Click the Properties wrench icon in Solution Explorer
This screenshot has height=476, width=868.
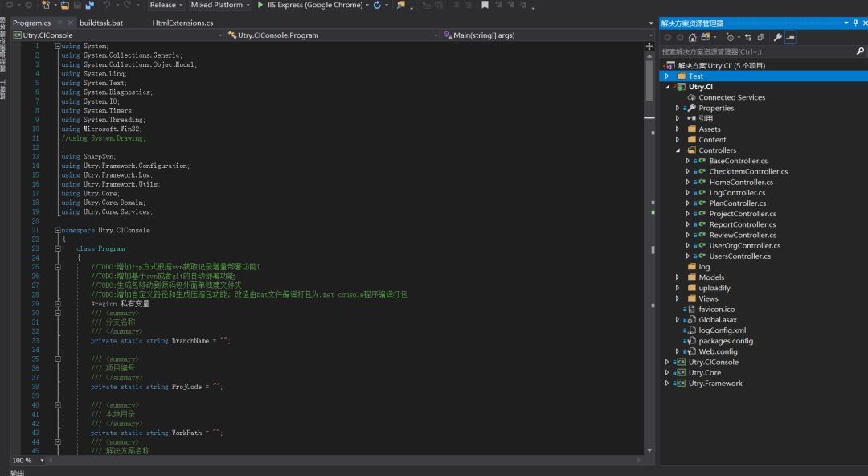(777, 37)
